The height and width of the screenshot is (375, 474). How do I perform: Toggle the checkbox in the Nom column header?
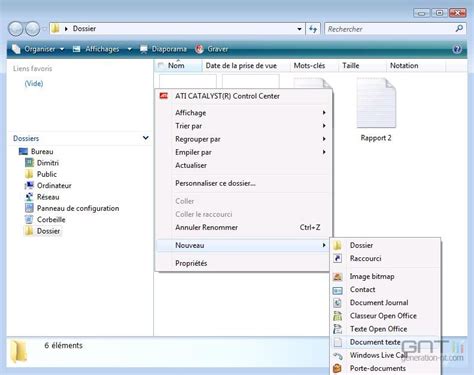pyautogui.click(x=161, y=66)
